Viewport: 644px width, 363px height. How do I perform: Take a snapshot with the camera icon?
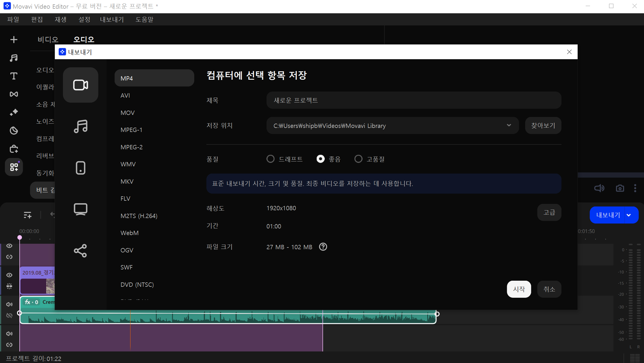620,188
